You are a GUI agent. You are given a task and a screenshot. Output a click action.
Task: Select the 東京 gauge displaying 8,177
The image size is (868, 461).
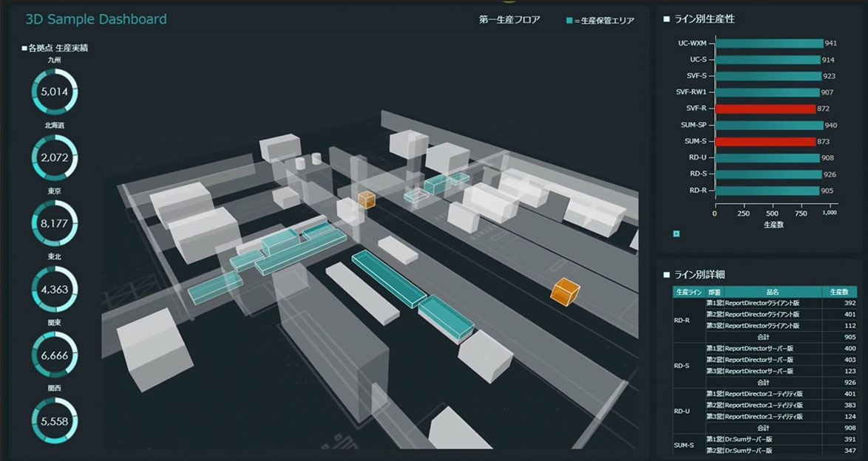tap(55, 222)
